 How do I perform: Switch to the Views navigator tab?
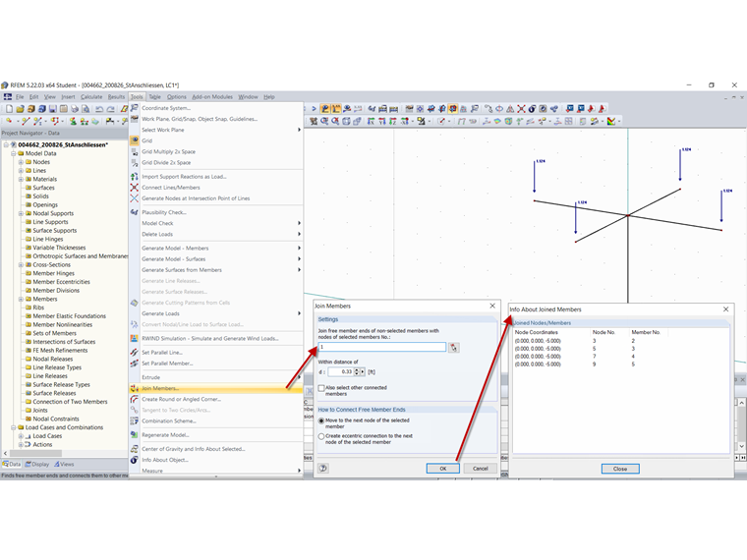coord(64,465)
